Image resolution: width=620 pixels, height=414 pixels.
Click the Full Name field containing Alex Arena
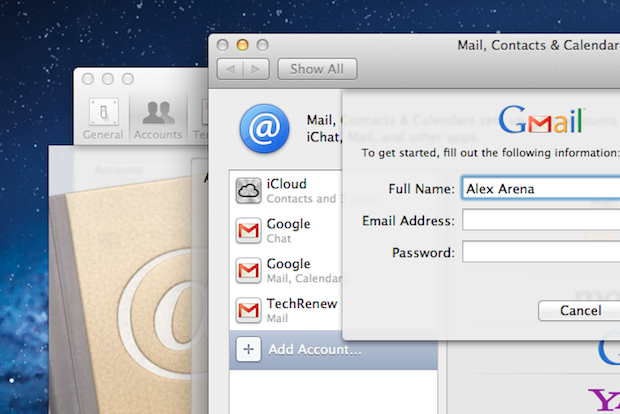[541, 189]
